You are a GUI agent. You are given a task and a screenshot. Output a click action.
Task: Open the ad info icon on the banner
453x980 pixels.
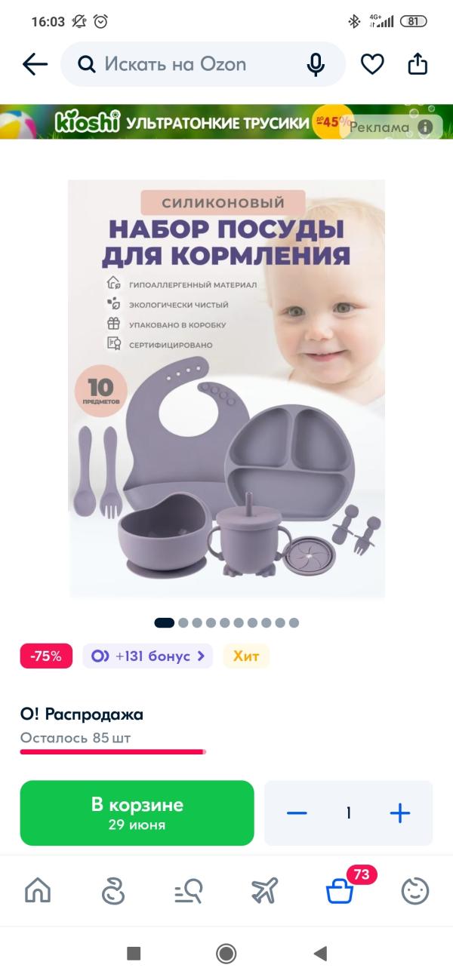pos(427,127)
